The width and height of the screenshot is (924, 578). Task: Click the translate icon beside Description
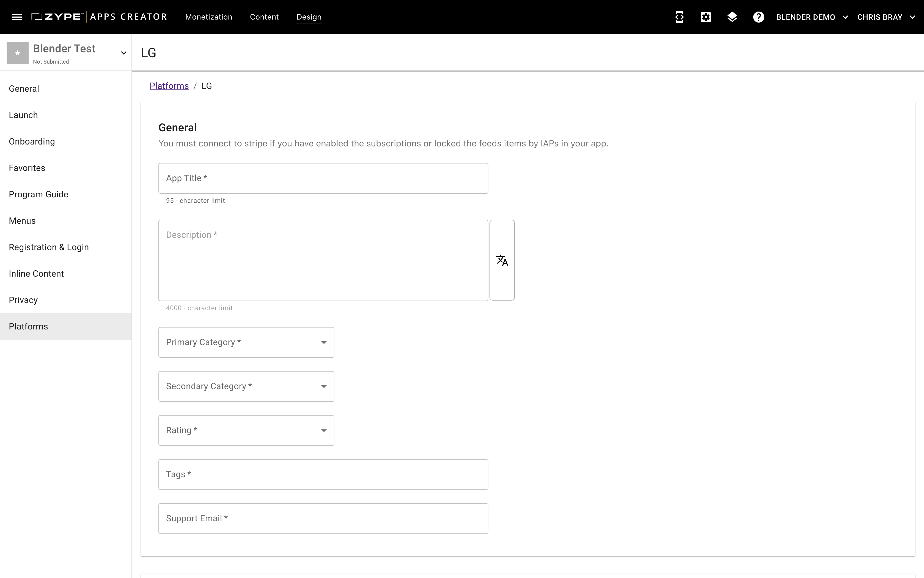click(502, 260)
